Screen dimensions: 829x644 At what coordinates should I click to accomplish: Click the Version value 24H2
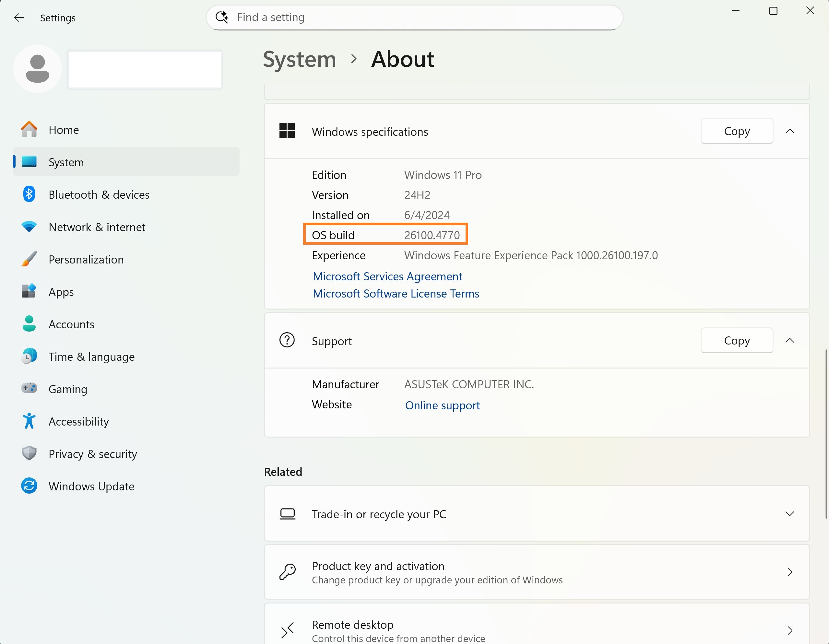click(x=417, y=195)
